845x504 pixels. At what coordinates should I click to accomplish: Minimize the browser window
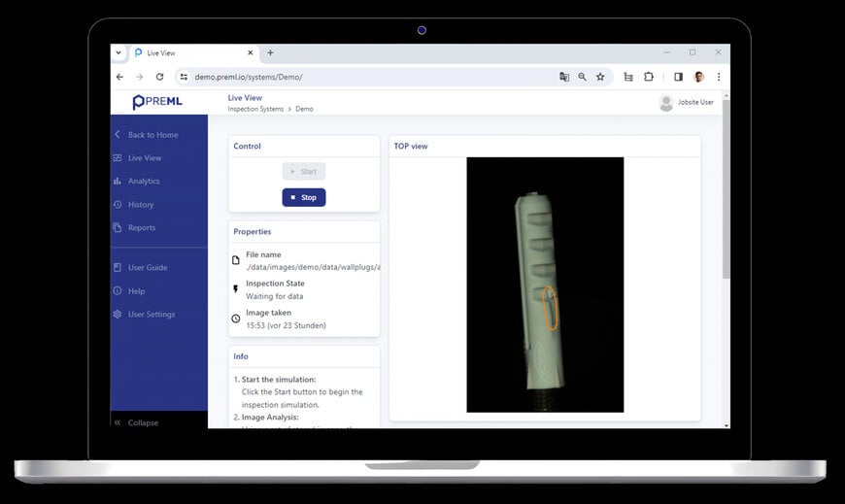[x=667, y=52]
